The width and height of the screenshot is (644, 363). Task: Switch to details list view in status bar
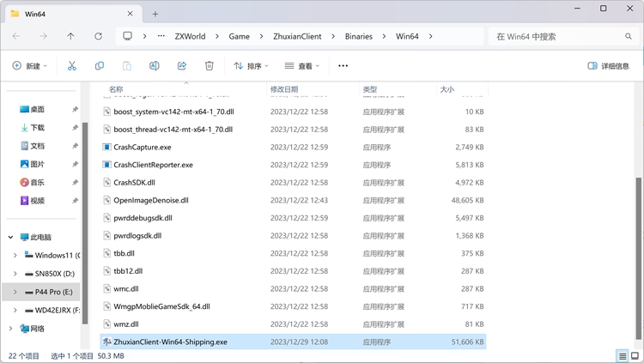pyautogui.click(x=622, y=355)
